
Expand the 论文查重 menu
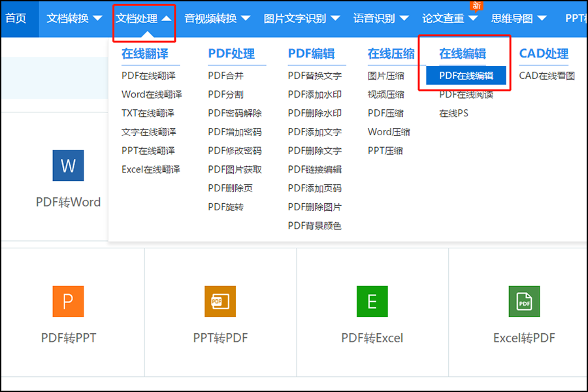coord(450,18)
